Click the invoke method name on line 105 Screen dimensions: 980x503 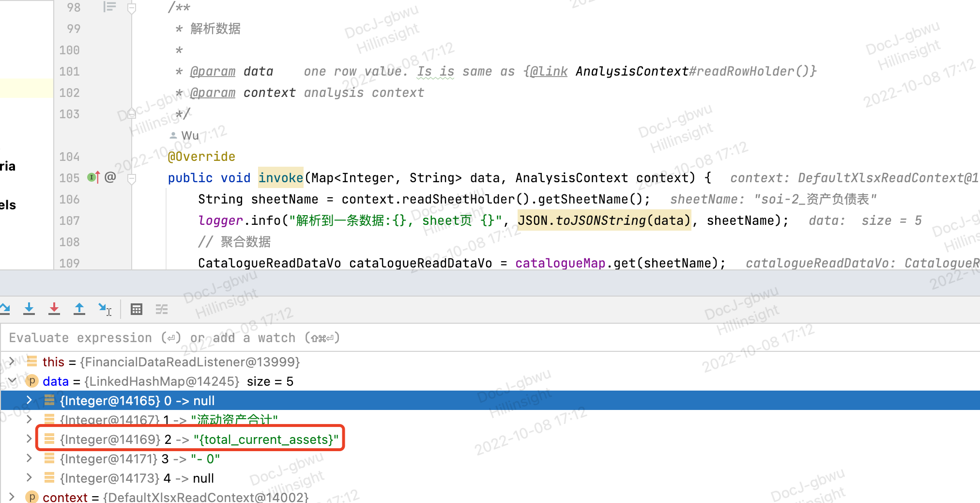pyautogui.click(x=281, y=178)
